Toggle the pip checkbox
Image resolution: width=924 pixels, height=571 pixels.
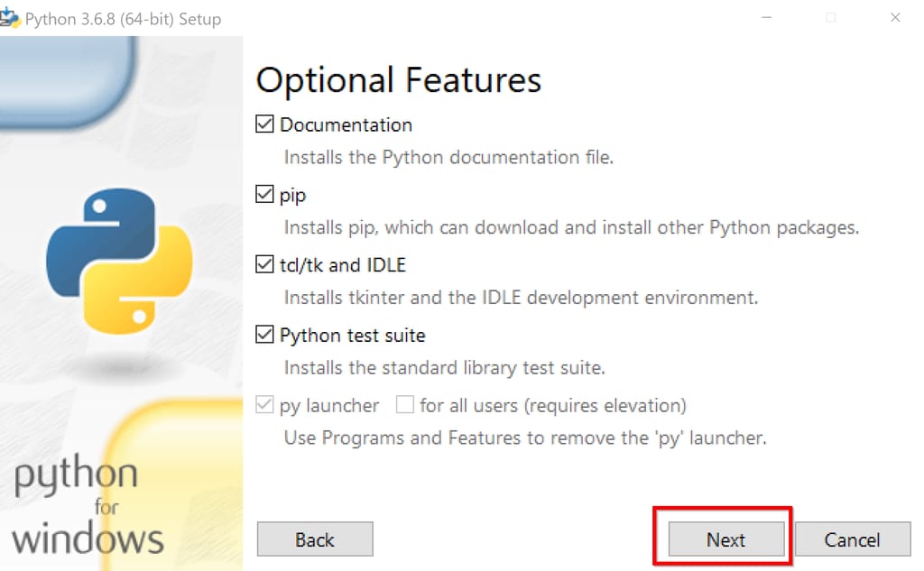[265, 195]
